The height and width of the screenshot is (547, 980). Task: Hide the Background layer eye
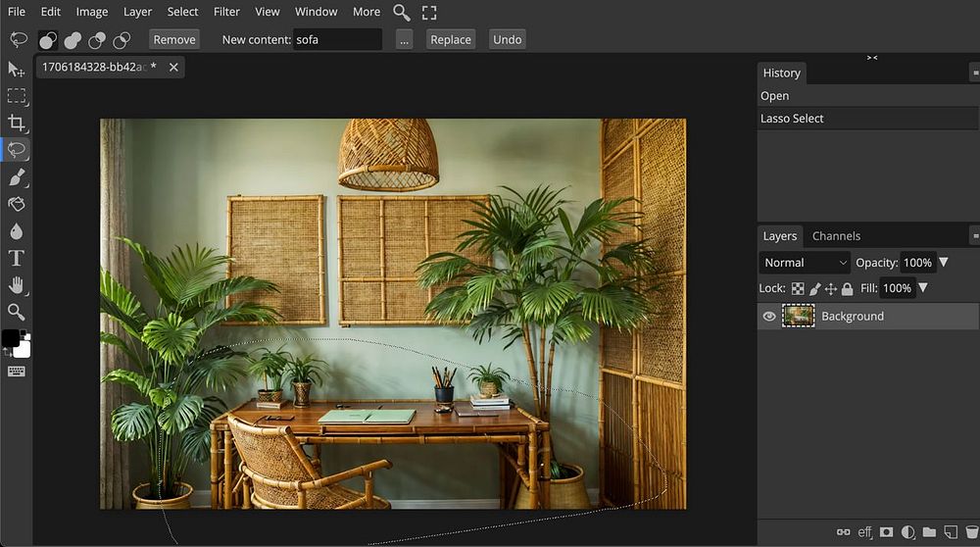(x=769, y=317)
